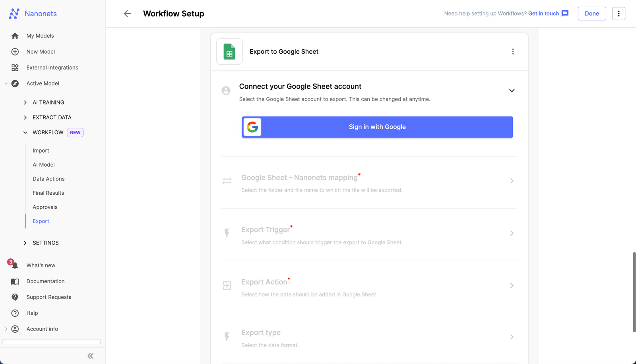Screen dimensions: 636x364
Task: Click the Account info icon
Action: click(x=15, y=329)
